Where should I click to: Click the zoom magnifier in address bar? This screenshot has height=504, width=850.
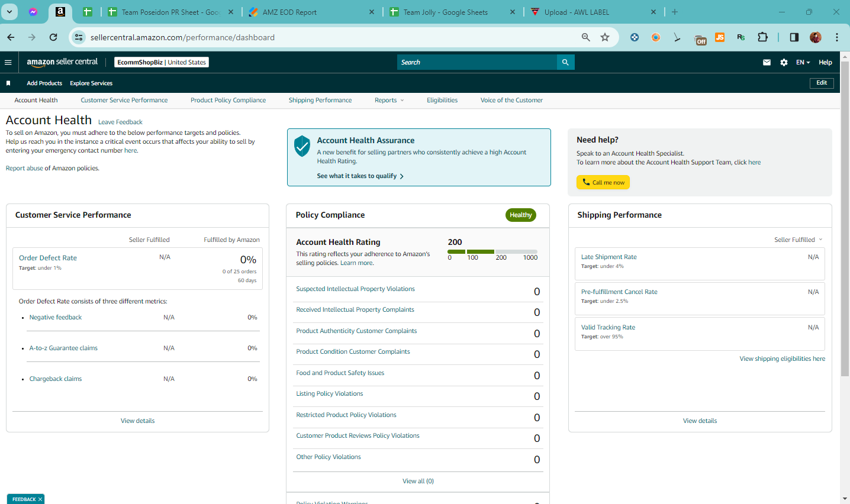(585, 37)
